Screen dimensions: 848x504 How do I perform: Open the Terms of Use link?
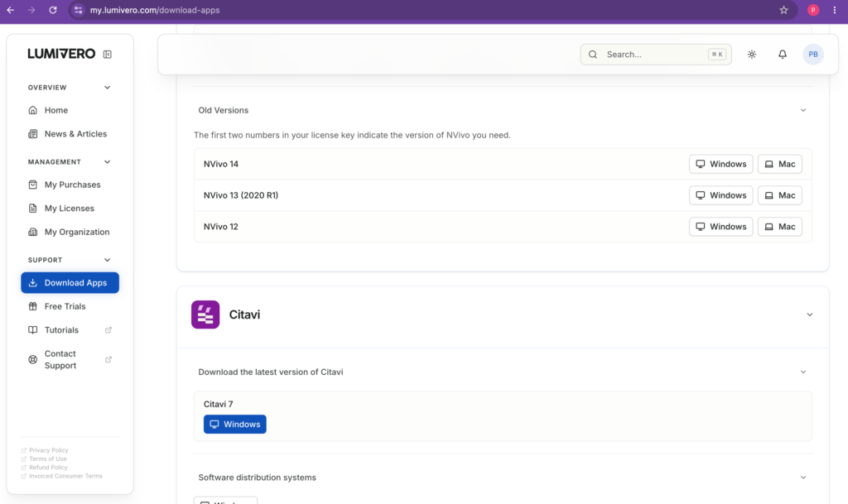(x=47, y=458)
